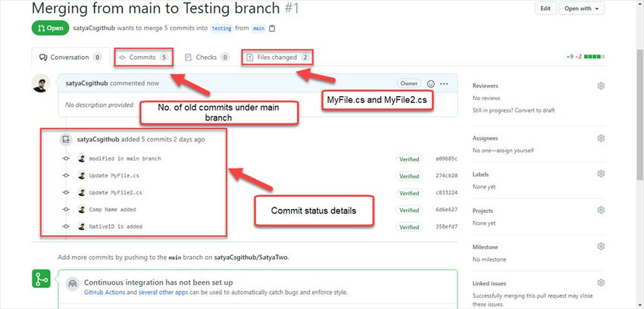
Task: Expand the Open with dropdown
Action: (582, 8)
